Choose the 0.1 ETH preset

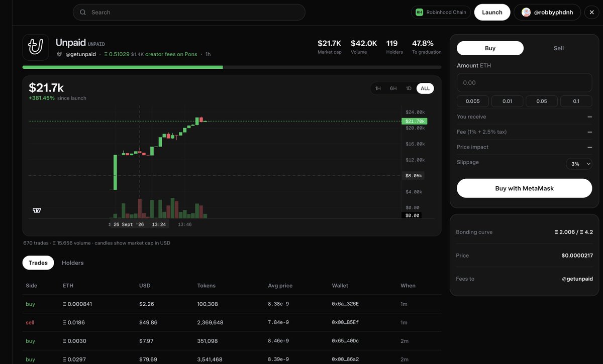576,101
